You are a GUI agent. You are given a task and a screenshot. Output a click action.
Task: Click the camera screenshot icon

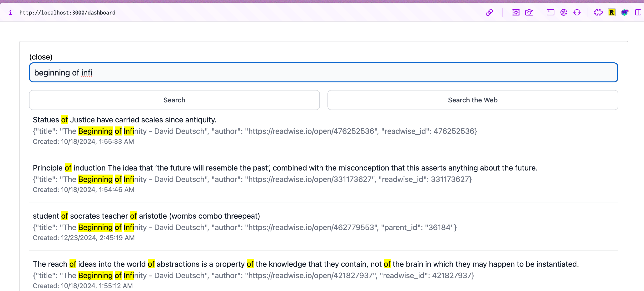pos(529,12)
